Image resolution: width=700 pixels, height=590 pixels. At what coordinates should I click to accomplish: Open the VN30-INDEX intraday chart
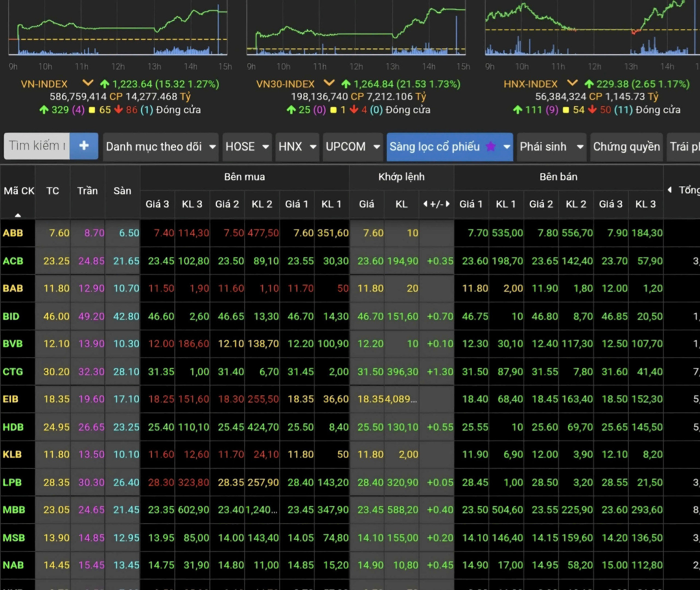(356, 27)
